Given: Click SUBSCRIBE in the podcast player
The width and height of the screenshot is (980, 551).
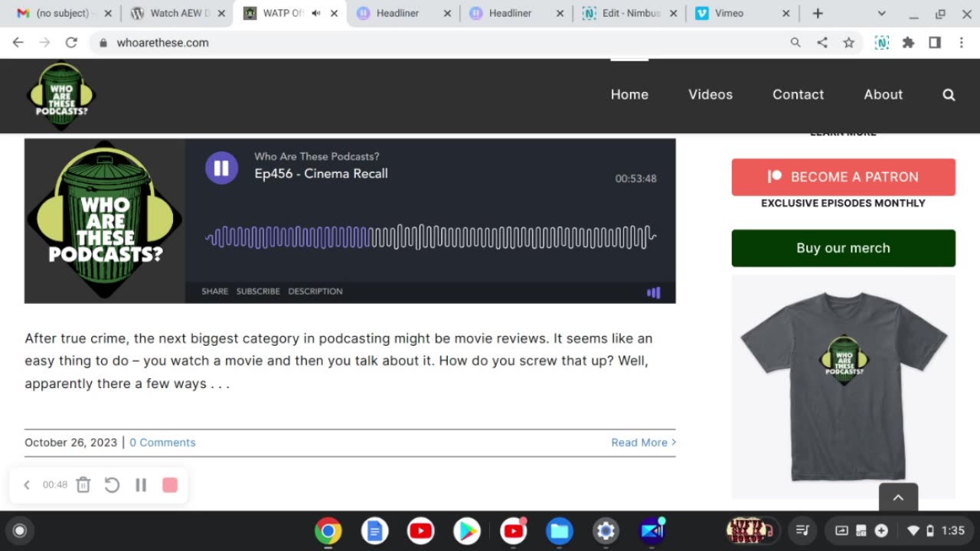Looking at the screenshot, I should click(x=258, y=292).
